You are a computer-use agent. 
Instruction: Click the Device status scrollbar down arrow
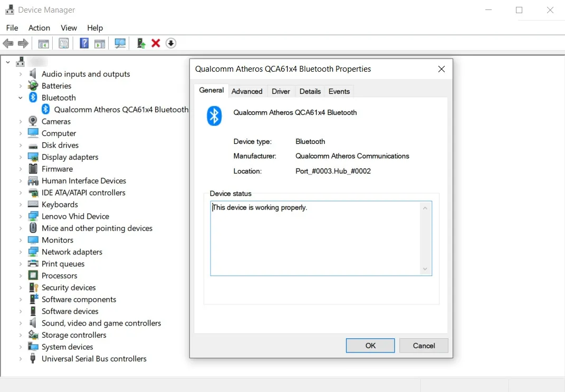pos(425,269)
